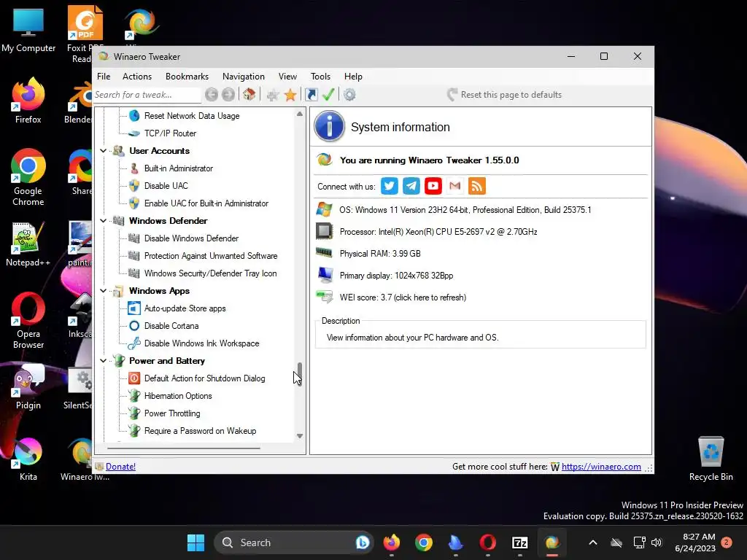Open the Help menu
Image resolution: width=747 pixels, height=560 pixels.
pyautogui.click(x=353, y=76)
